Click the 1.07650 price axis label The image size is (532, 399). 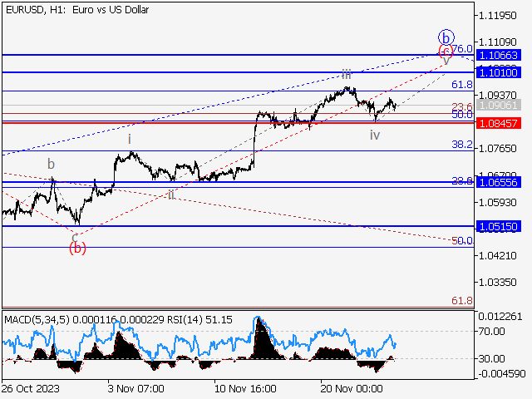pyautogui.click(x=497, y=149)
